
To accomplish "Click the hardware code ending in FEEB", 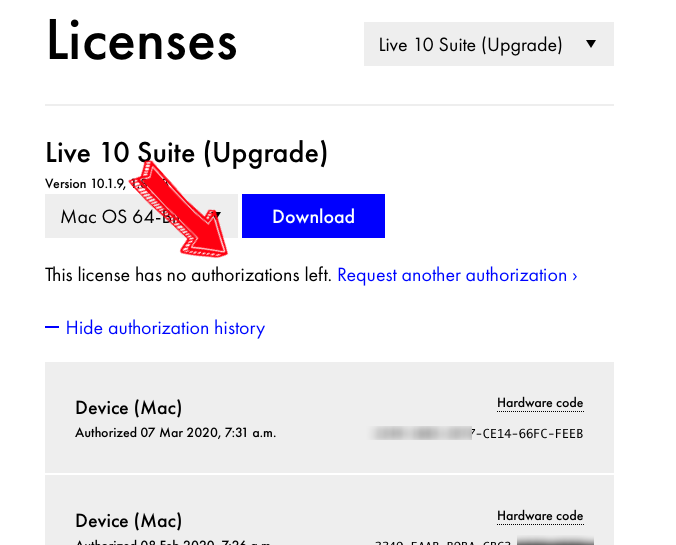I will [x=477, y=434].
